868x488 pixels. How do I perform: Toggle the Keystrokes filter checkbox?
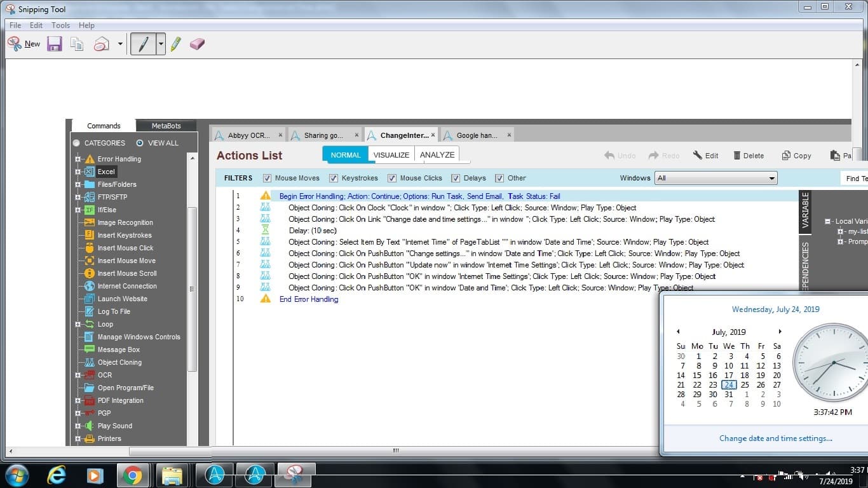[334, 178]
